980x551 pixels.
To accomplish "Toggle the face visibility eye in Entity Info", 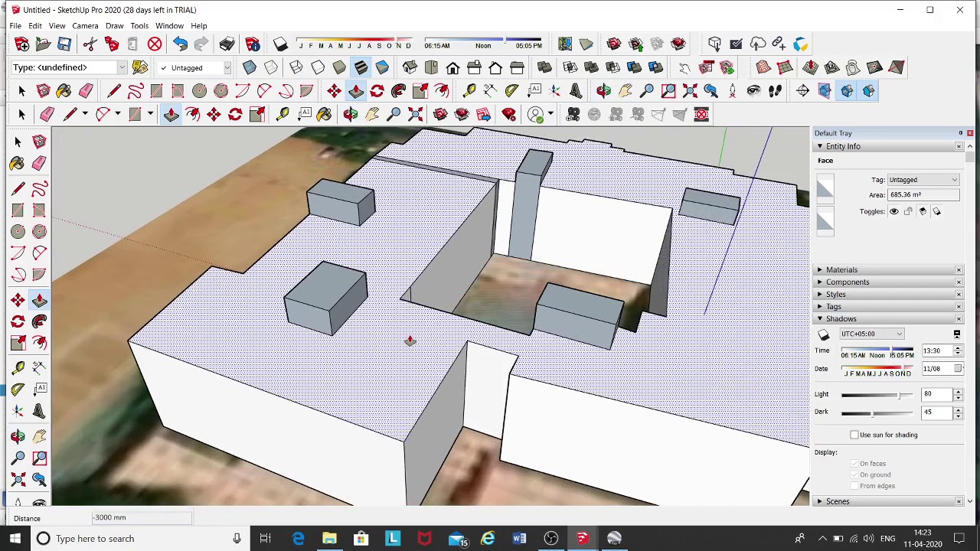I will 893,212.
